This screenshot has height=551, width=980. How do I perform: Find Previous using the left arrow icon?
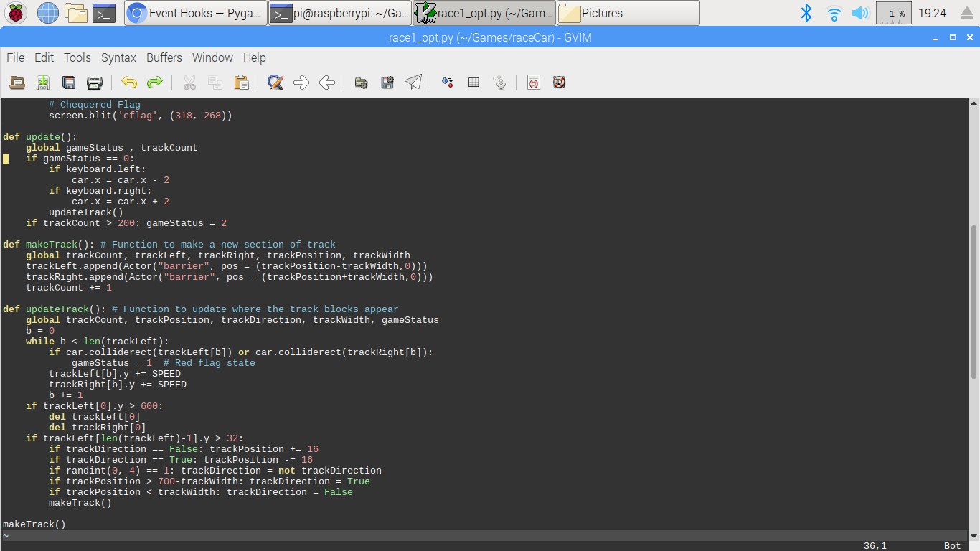(327, 83)
